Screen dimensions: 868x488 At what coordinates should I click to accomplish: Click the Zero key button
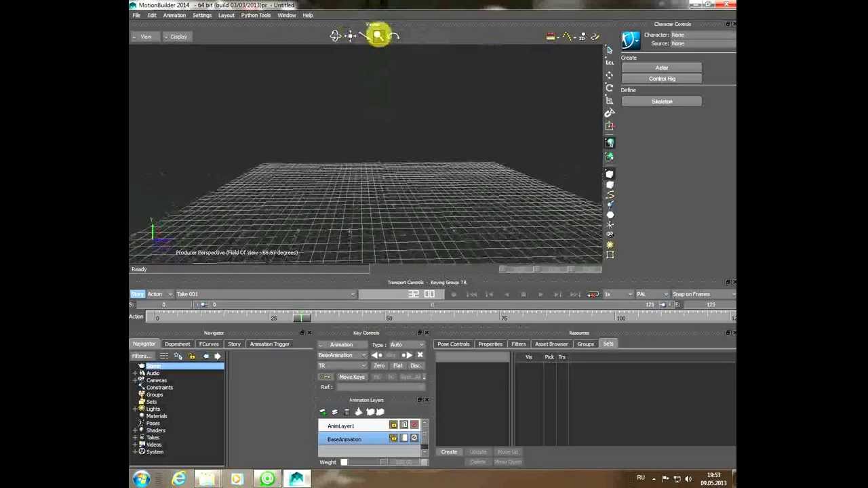[x=379, y=366]
